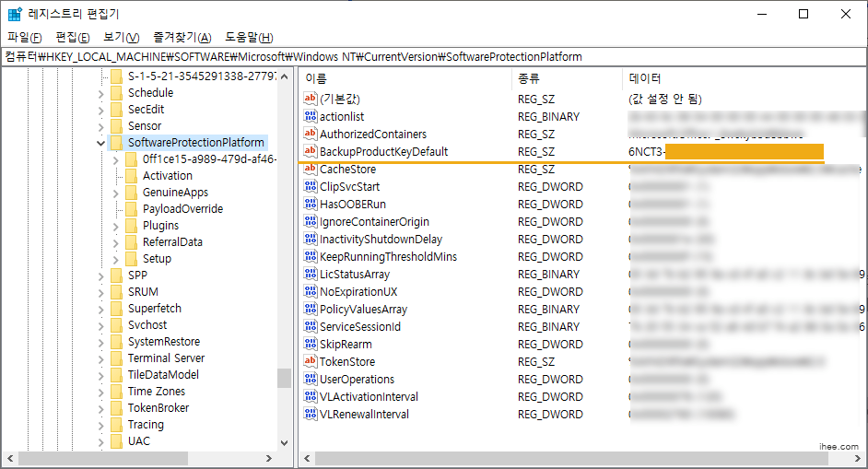Select the NoExpirationUX value name
This screenshot has height=469, width=868.
(x=358, y=292)
